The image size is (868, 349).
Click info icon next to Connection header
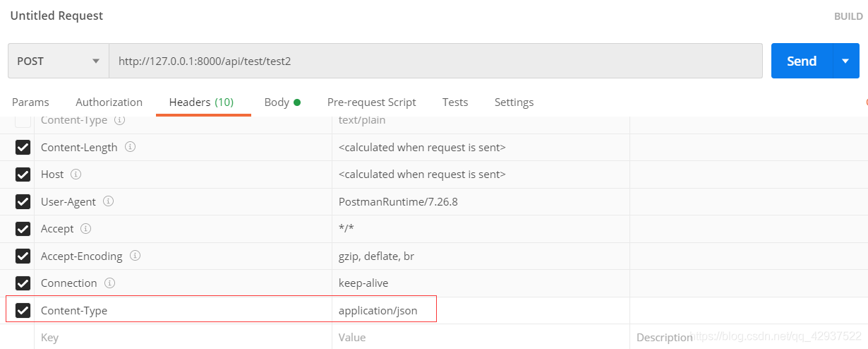109,283
